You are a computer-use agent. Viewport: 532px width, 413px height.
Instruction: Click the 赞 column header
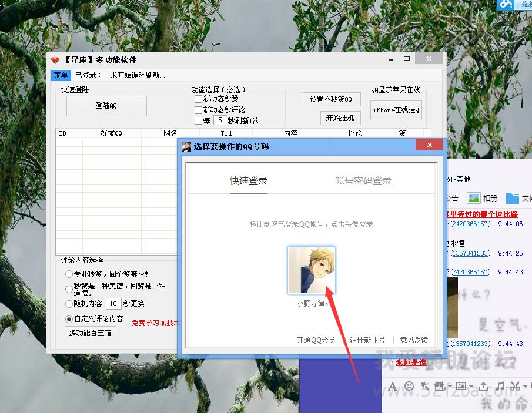[403, 133]
